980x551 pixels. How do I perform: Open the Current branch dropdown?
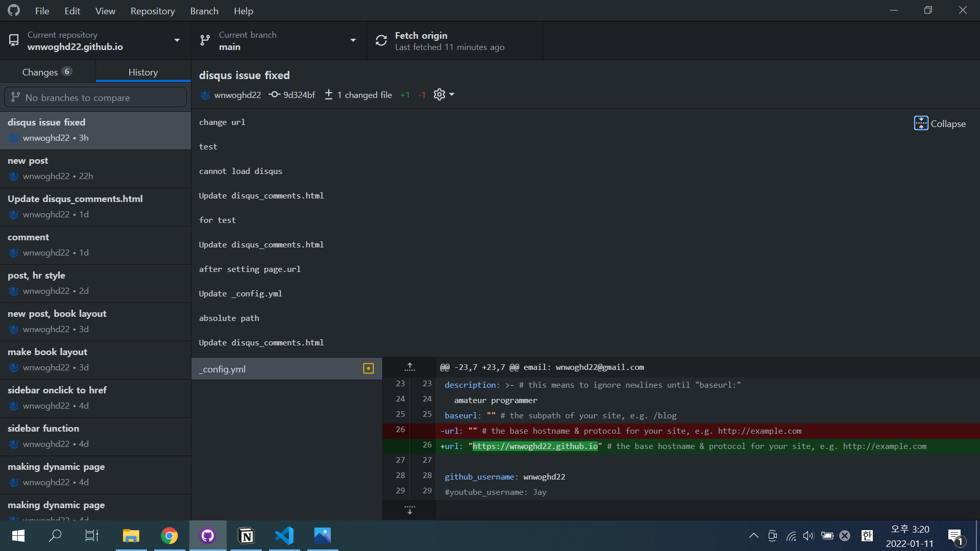click(x=279, y=40)
